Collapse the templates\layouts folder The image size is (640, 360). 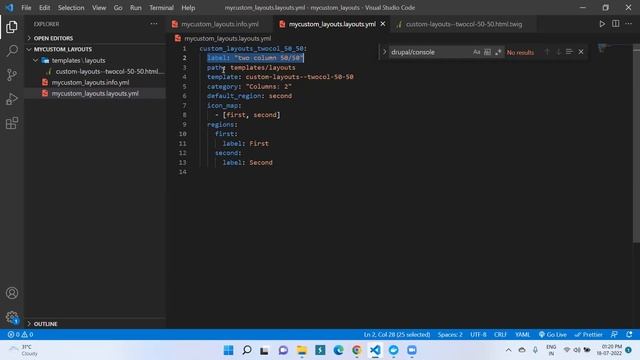tap(95, 60)
